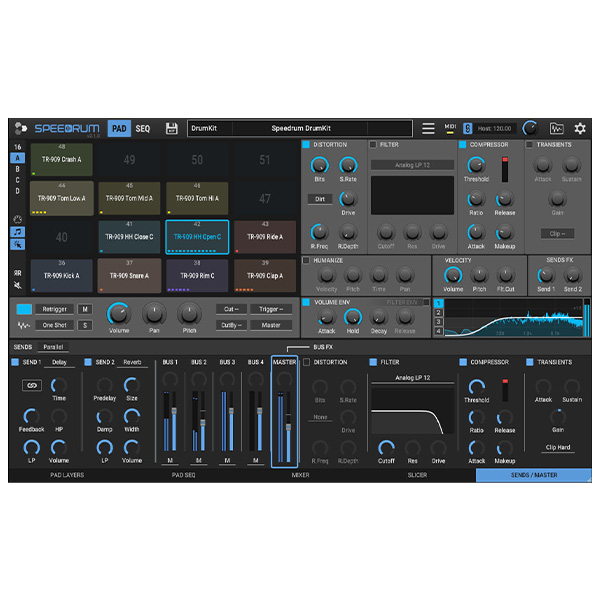Open Clip Hard mode dropdown
Image resolution: width=600 pixels, height=600 pixels.
(558, 447)
